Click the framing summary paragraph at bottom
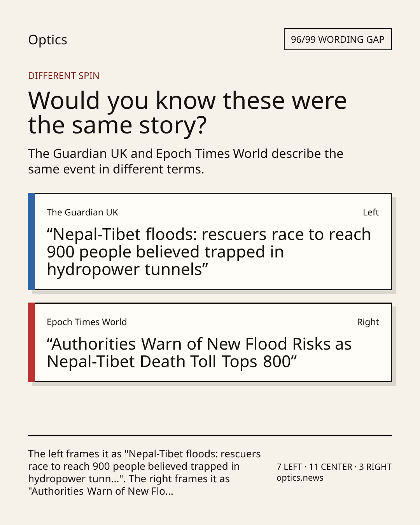This screenshot has width=420, height=525. [144, 472]
